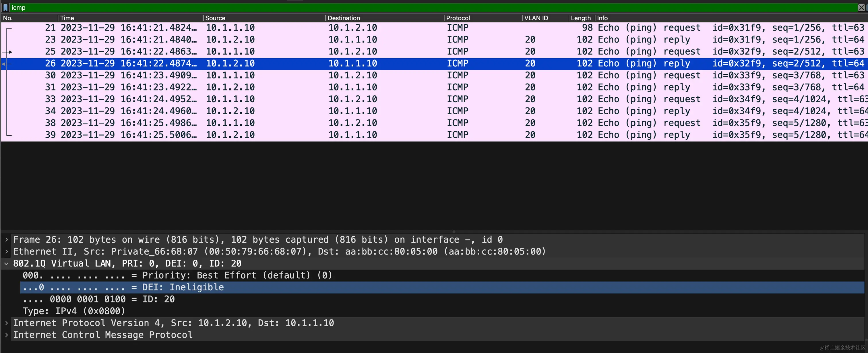868x353 pixels.
Task: Click the Destination column header
Action: [343, 18]
